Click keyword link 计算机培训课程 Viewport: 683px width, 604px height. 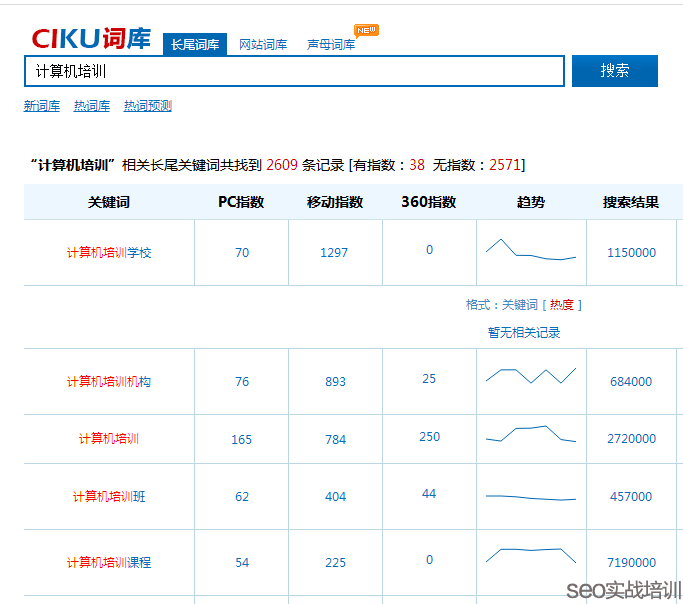click(109, 563)
